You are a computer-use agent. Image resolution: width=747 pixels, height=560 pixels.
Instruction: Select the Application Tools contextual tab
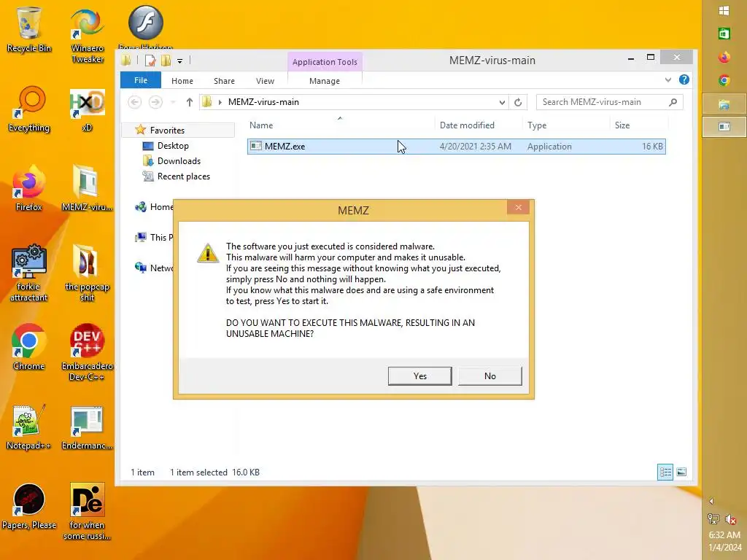(325, 62)
